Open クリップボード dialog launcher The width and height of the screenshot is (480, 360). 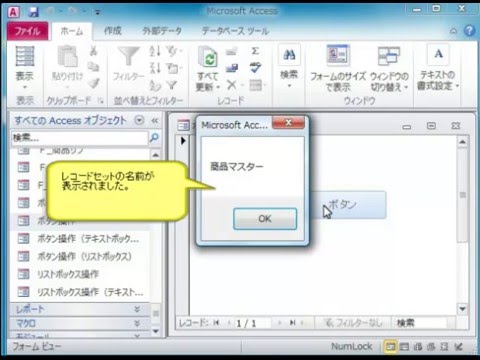click(x=101, y=101)
